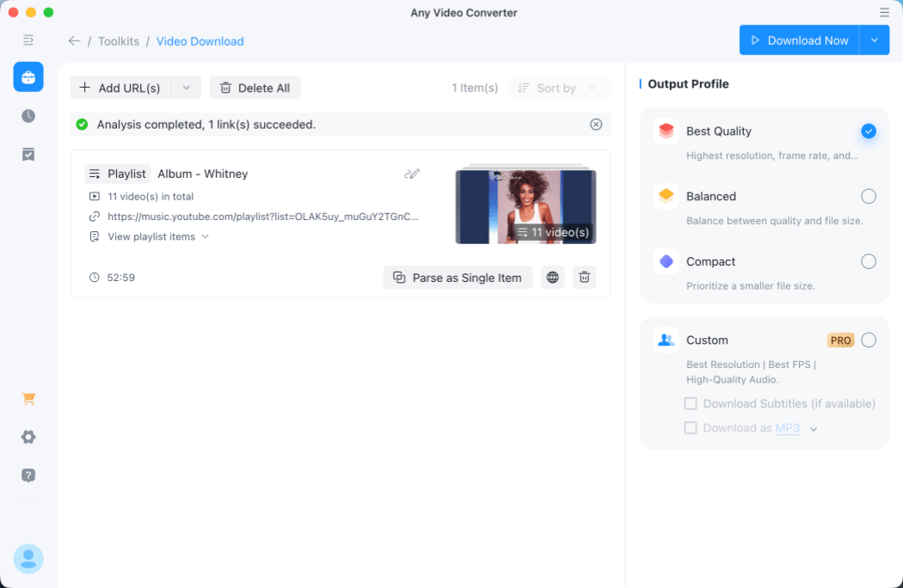Image resolution: width=903 pixels, height=588 pixels.
Task: Select the Compact radio option
Action: pyautogui.click(x=869, y=261)
